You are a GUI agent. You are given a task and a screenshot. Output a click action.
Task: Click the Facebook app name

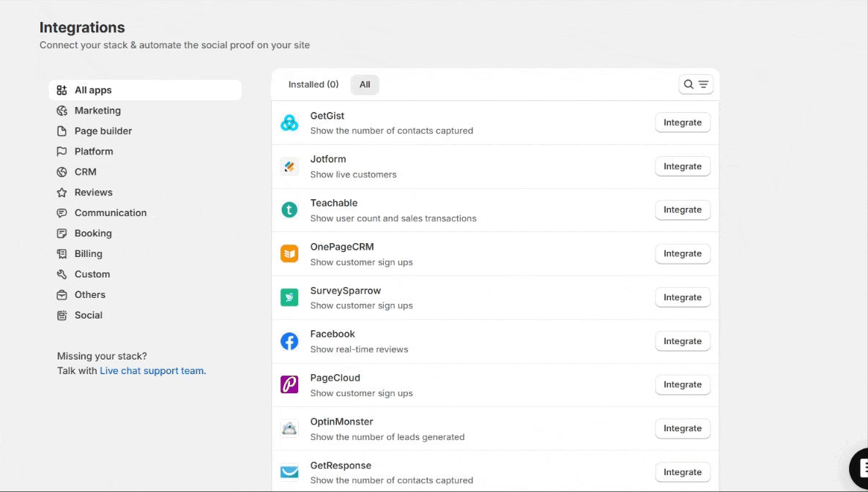coord(333,335)
